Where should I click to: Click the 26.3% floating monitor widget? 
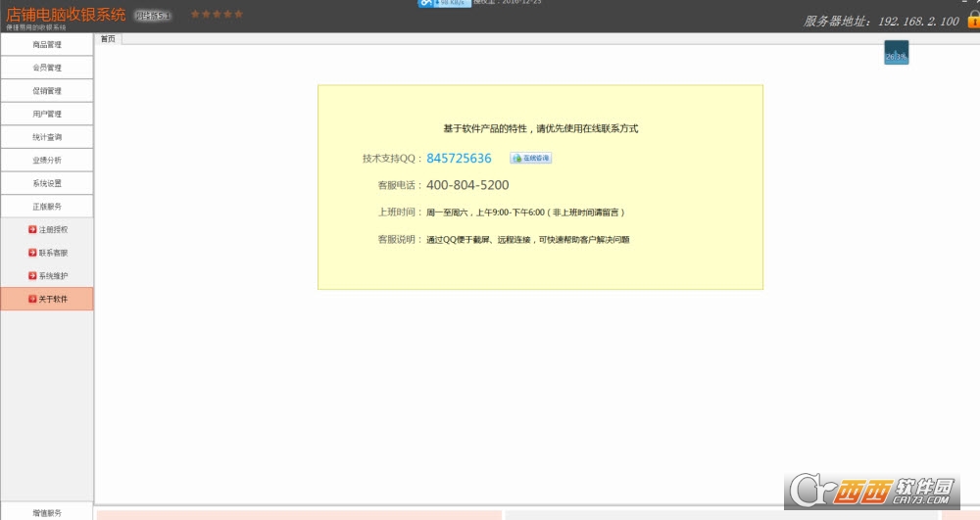click(897, 53)
